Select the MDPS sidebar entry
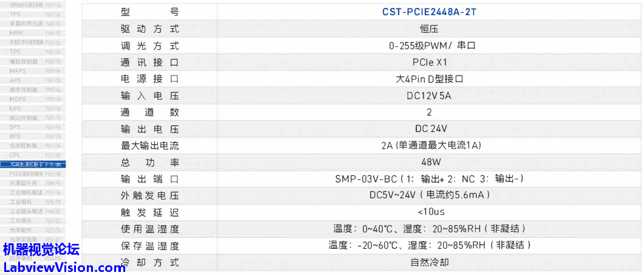 18,99
